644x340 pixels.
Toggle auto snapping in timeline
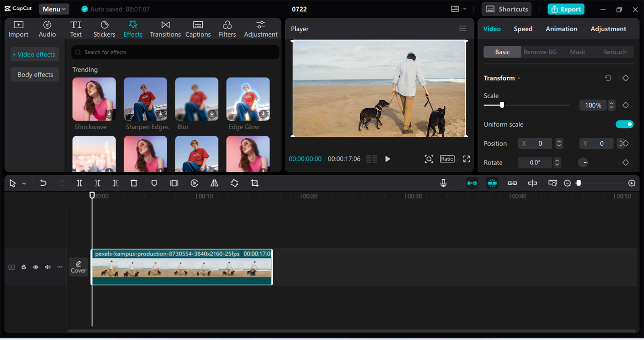point(492,183)
